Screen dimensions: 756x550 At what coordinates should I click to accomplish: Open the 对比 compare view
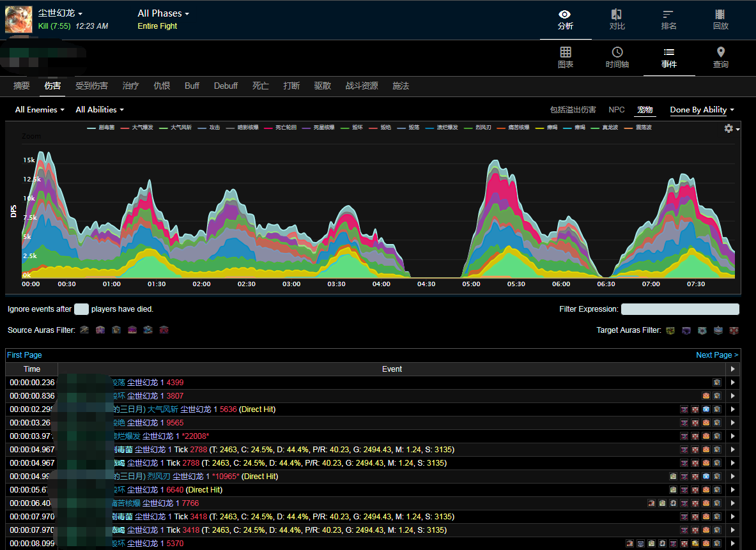point(617,20)
